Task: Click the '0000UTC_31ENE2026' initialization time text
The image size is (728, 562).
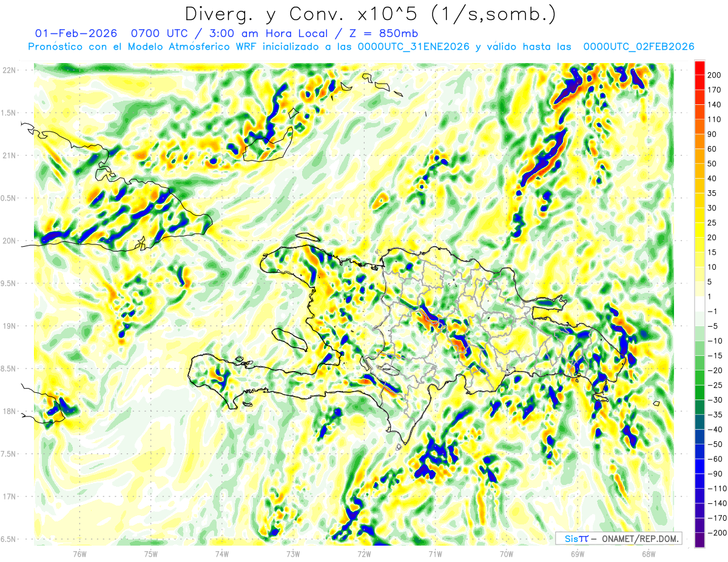Action: 414,47
